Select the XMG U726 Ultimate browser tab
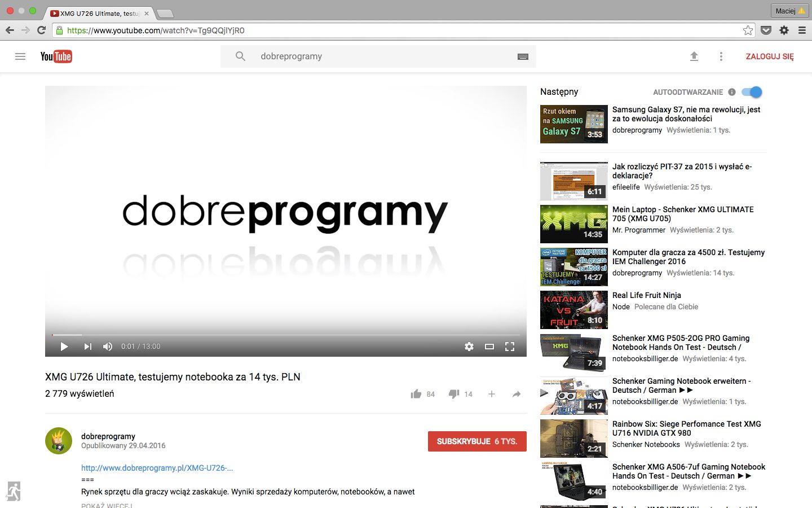Screen dimensions: 812x508 [x=99, y=13]
